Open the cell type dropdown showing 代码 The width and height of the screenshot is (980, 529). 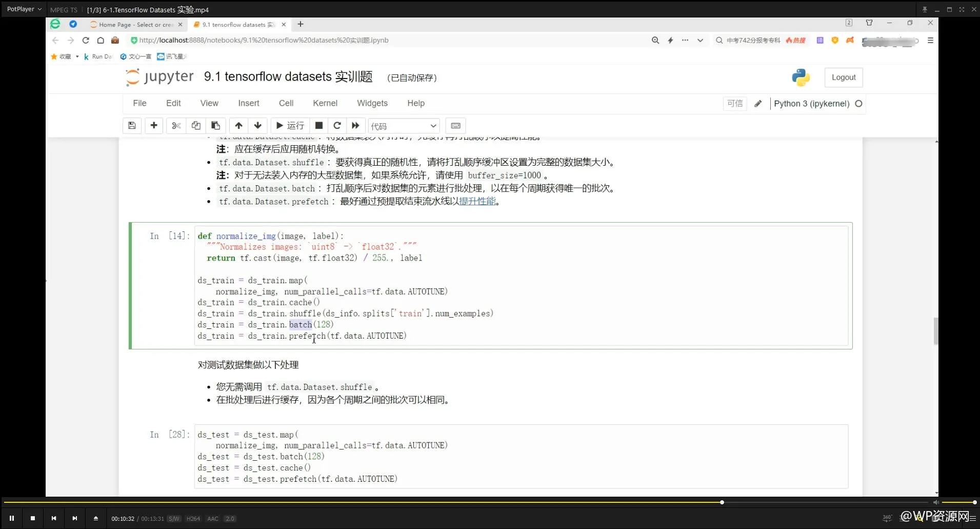pyautogui.click(x=404, y=126)
